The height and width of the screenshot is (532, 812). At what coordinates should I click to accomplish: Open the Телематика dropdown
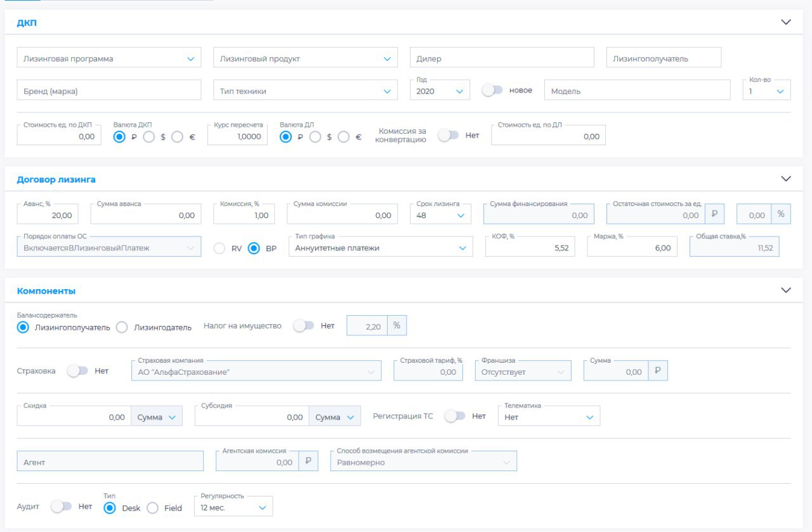549,417
